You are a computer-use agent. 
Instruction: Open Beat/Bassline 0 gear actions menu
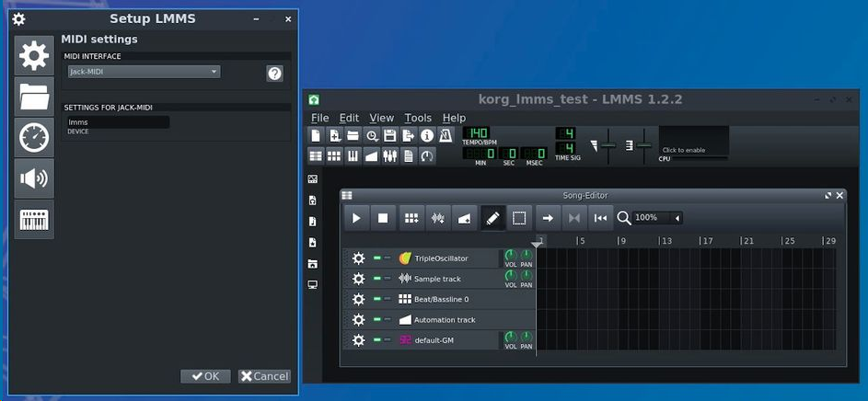point(359,299)
